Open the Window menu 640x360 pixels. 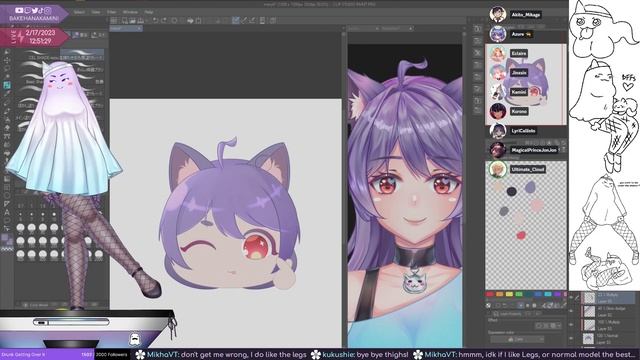pos(130,12)
